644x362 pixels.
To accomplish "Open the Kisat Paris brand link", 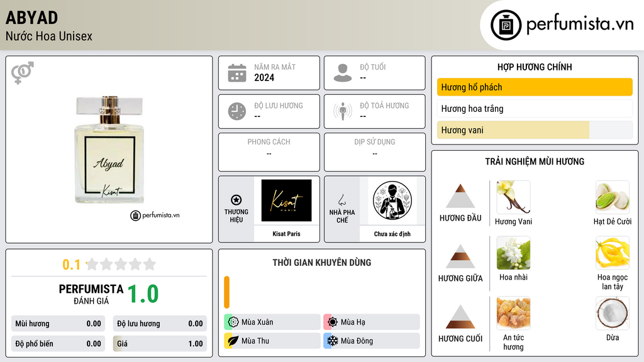I will point(286,234).
